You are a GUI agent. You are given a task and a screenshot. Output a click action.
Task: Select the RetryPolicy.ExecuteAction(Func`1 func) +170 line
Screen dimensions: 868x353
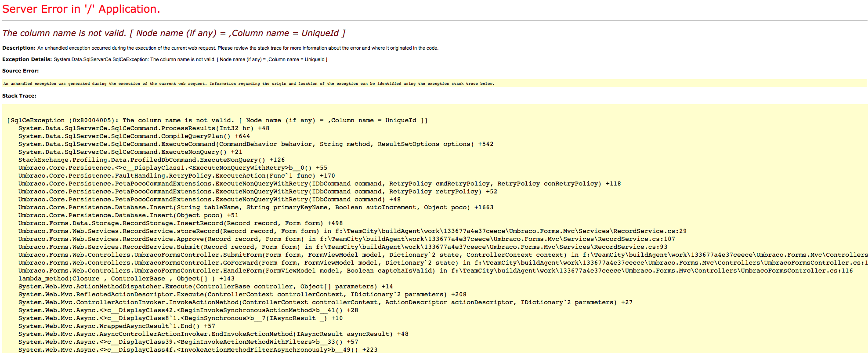(x=177, y=176)
